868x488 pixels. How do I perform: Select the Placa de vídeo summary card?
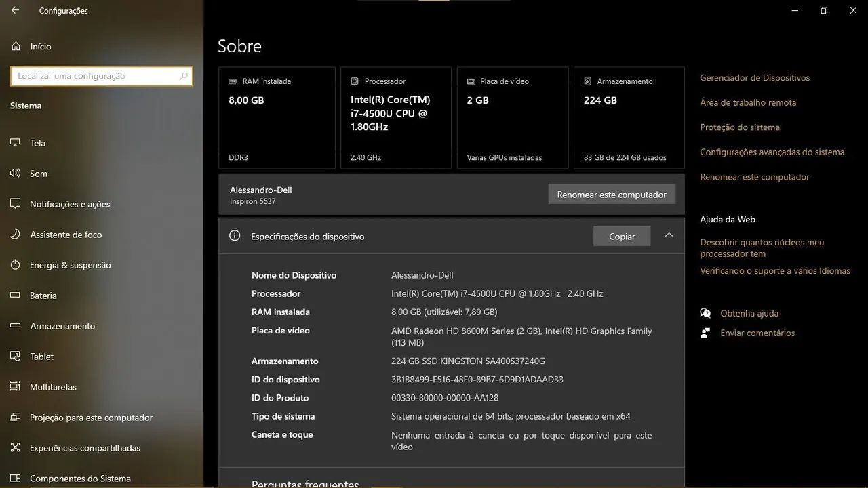[x=513, y=118]
